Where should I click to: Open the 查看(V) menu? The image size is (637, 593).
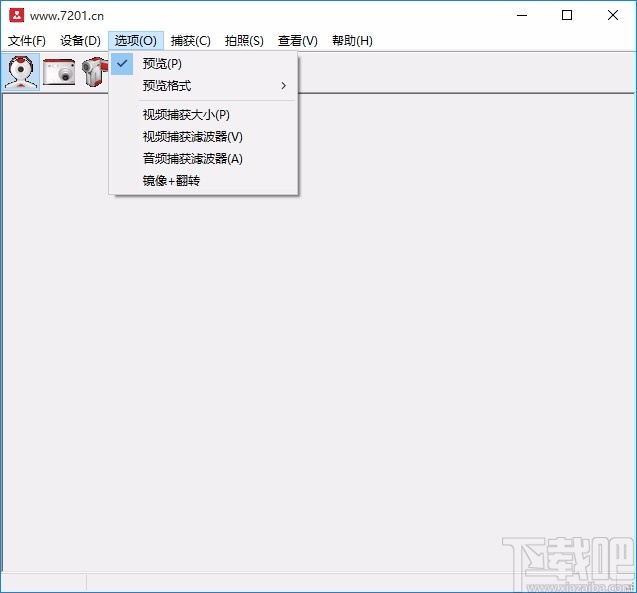tap(297, 41)
